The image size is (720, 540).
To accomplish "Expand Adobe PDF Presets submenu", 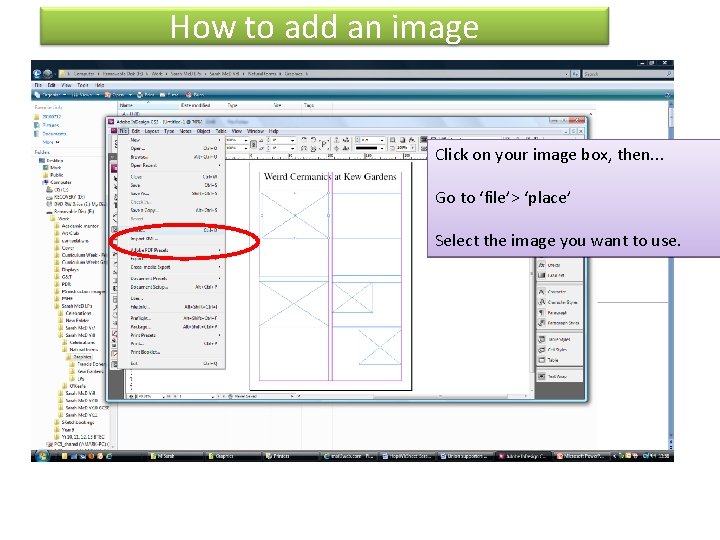I will [174, 250].
